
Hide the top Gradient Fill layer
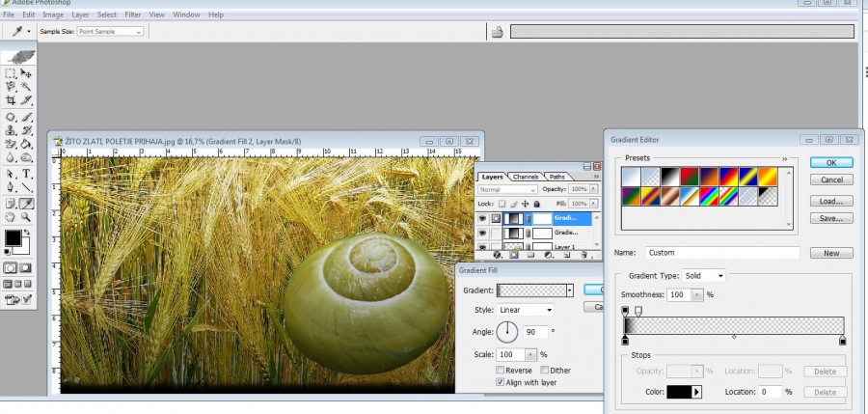tap(482, 218)
